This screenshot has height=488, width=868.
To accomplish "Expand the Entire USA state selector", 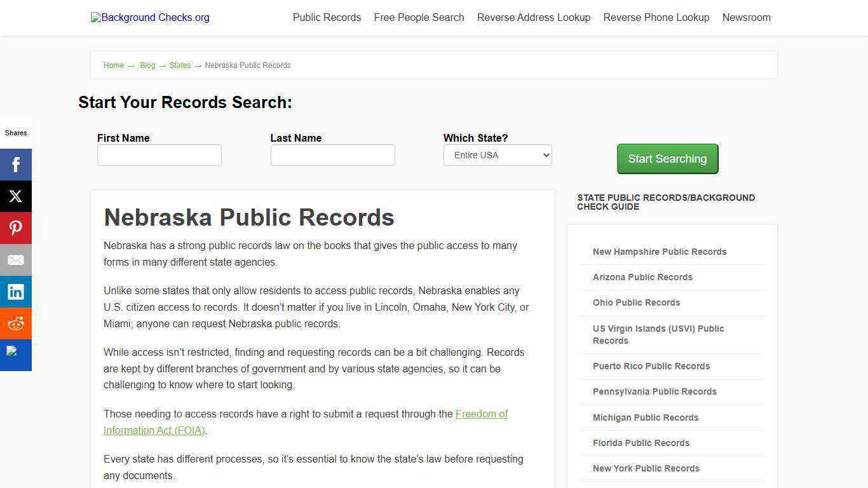I will (x=498, y=154).
